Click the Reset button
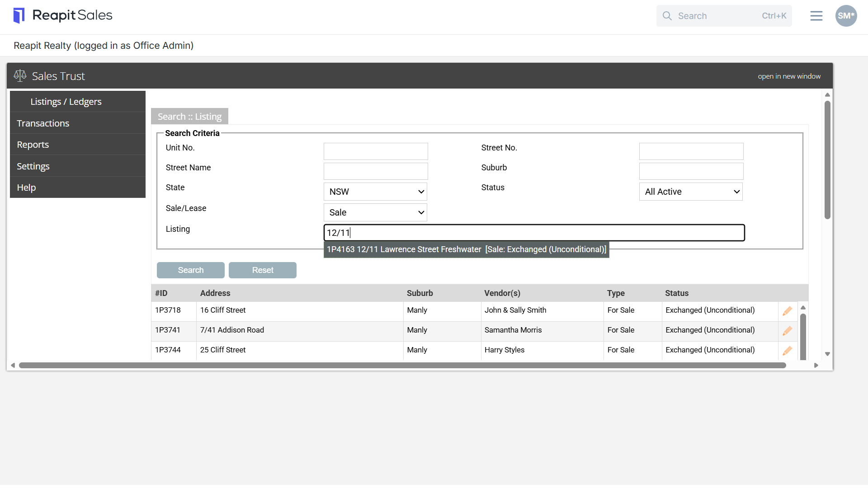This screenshot has height=488, width=868. click(263, 270)
